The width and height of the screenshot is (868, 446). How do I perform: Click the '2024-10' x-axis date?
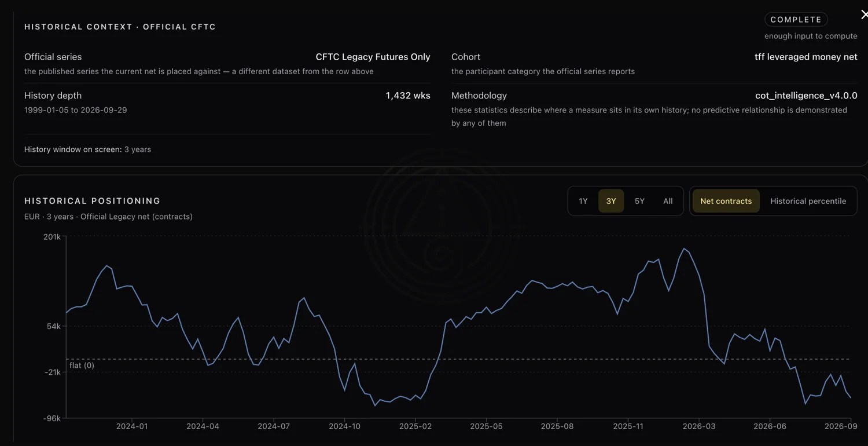pos(345,427)
